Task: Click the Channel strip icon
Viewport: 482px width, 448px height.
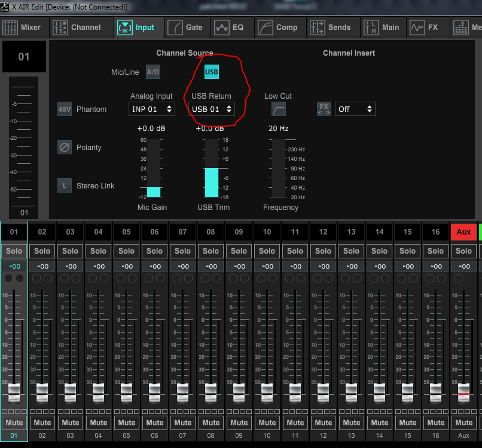Action: coord(60,28)
